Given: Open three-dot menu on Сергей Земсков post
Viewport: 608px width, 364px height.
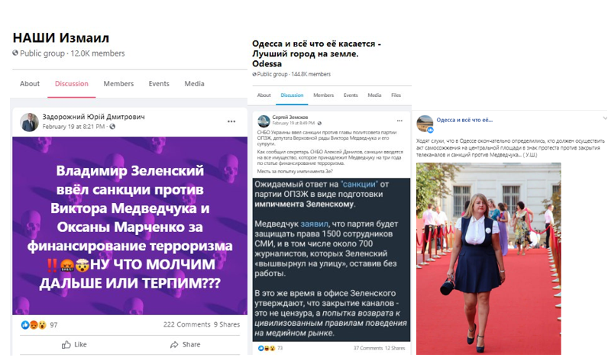Looking at the screenshot, I should point(399,121).
